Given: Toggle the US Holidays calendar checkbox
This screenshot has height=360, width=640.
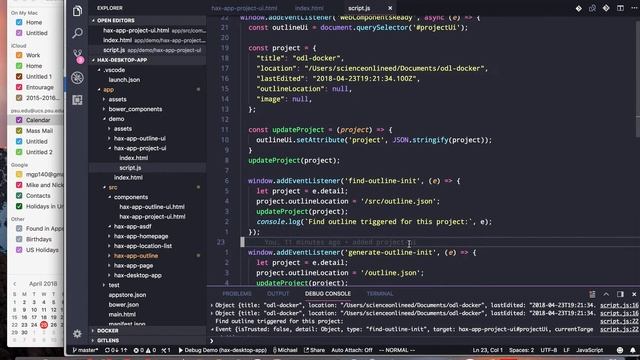Looking at the screenshot, I should pos(19,250).
